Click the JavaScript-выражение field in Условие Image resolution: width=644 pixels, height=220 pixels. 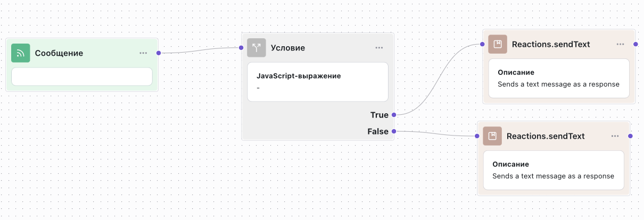(x=318, y=82)
